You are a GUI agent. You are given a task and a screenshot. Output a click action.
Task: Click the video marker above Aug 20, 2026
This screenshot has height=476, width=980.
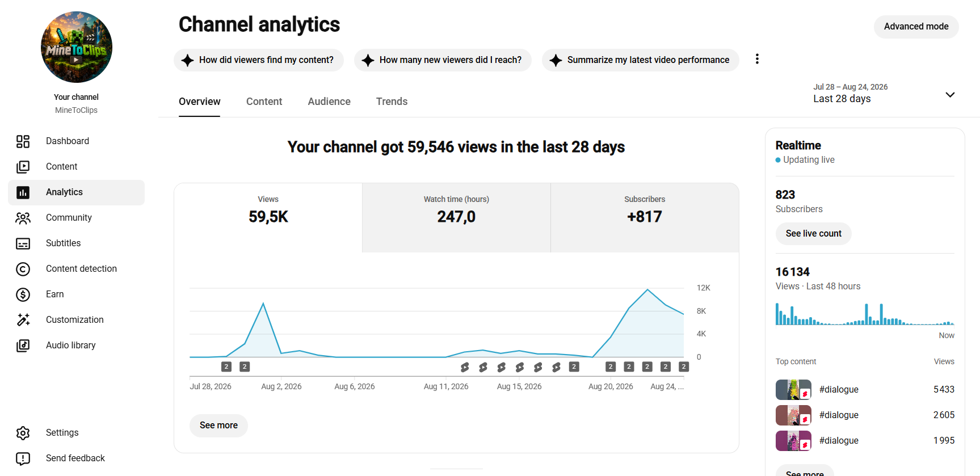[x=611, y=367]
